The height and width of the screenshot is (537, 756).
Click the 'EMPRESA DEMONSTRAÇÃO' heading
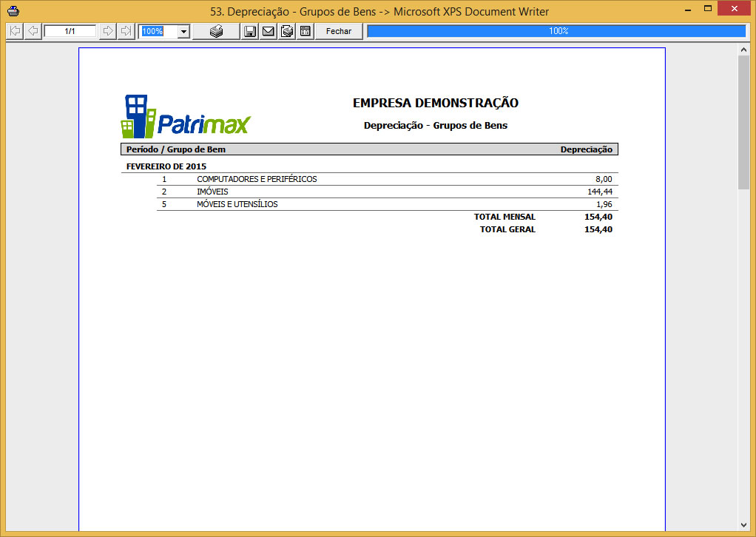click(x=436, y=103)
